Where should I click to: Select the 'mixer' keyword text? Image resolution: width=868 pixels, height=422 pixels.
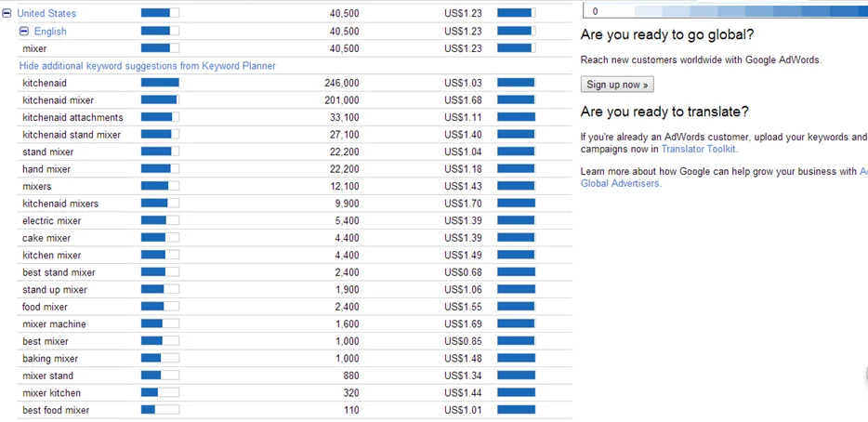pos(34,48)
